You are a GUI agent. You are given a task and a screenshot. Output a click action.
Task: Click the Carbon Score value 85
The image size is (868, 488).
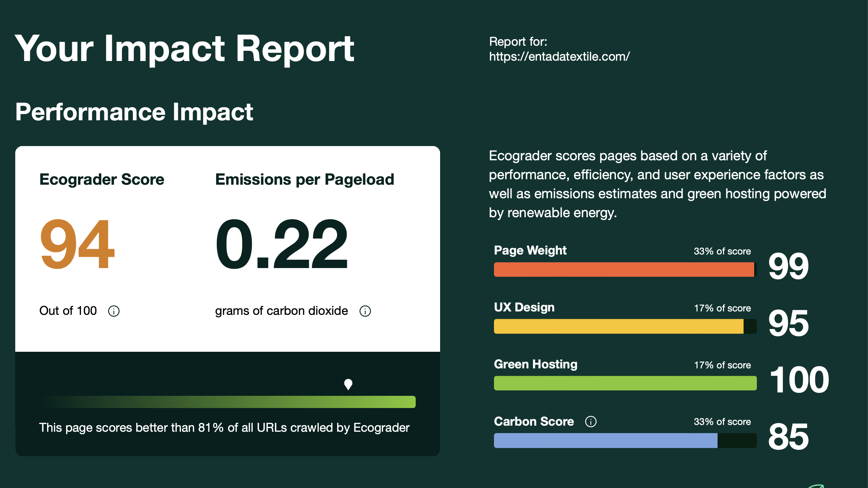click(x=789, y=437)
